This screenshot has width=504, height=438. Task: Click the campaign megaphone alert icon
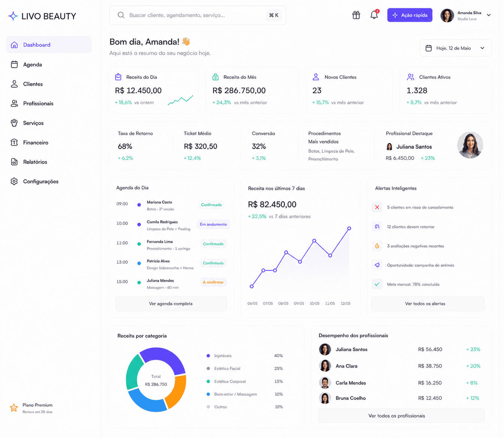coord(377,265)
